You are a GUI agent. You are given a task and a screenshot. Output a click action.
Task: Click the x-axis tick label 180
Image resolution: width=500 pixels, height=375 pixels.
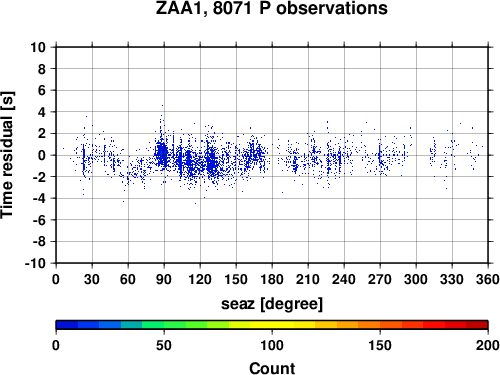click(272, 279)
